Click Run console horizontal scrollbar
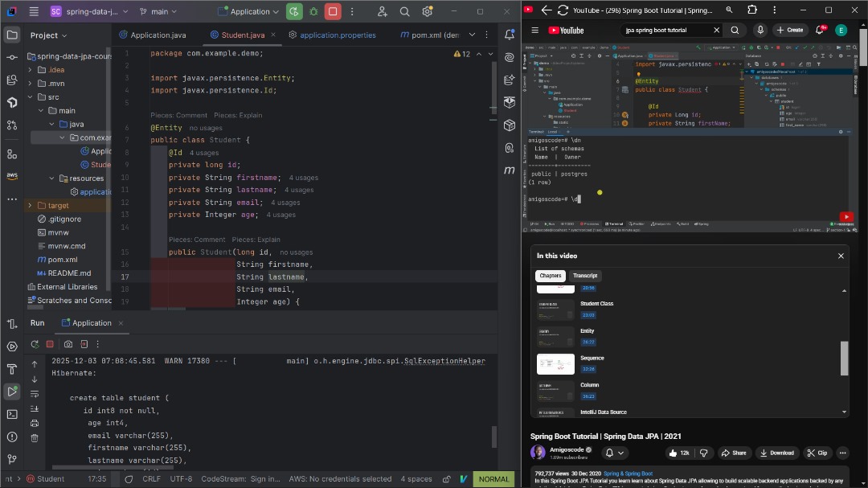Screen dimensions: 868x488 [113, 468]
